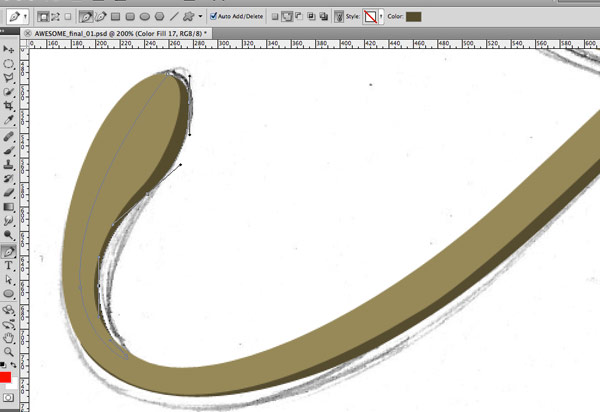
Task: Select the History Brush tool
Action: 8,179
